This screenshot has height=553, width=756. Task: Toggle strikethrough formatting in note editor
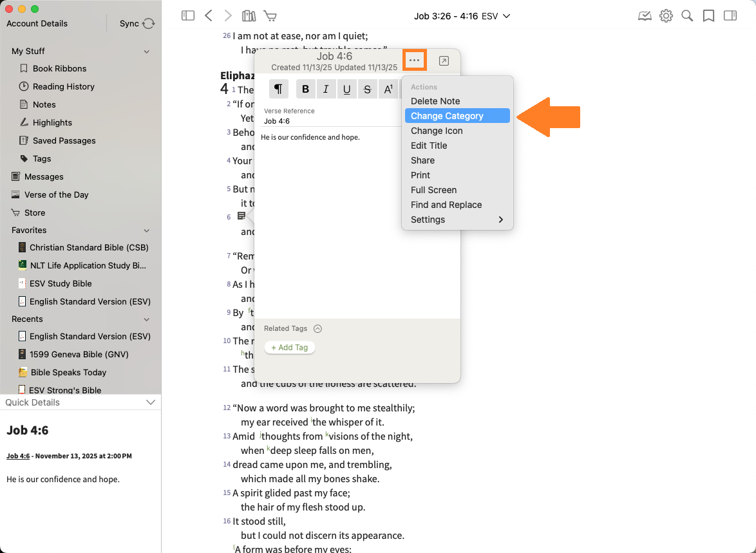(x=367, y=89)
